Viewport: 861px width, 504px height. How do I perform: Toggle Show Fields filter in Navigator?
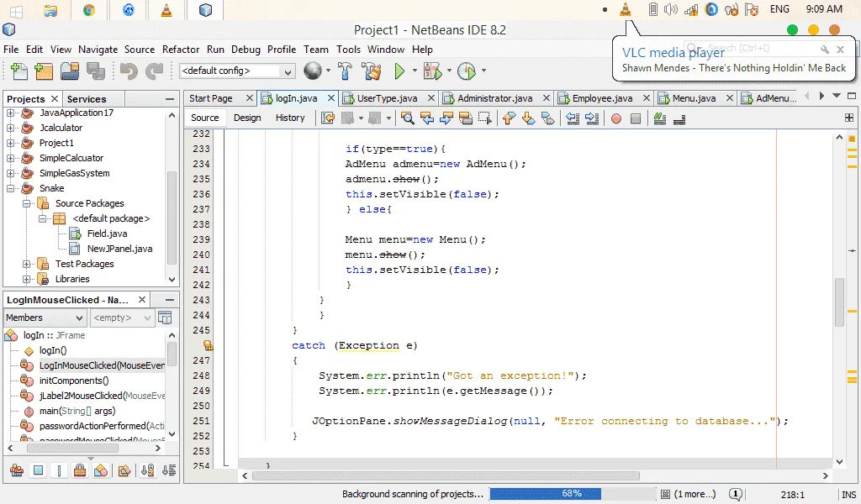[38, 470]
